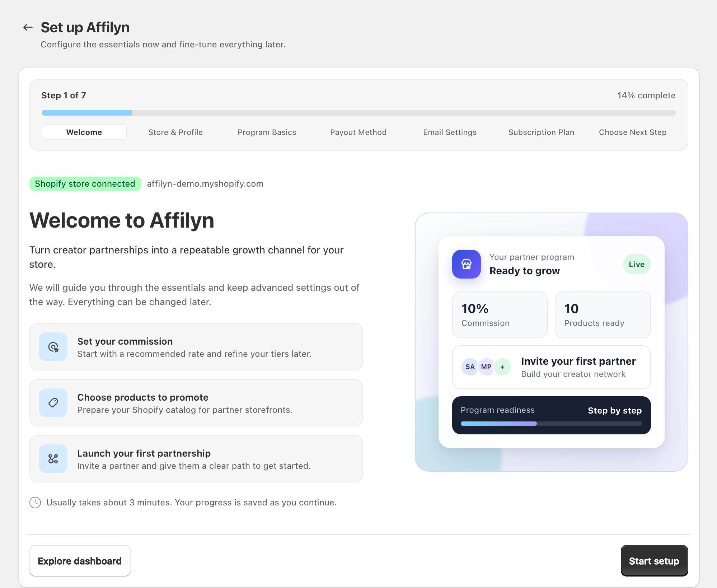Click the Program readiness progress bar
Image resolution: width=717 pixels, height=588 pixels.
click(x=552, y=424)
